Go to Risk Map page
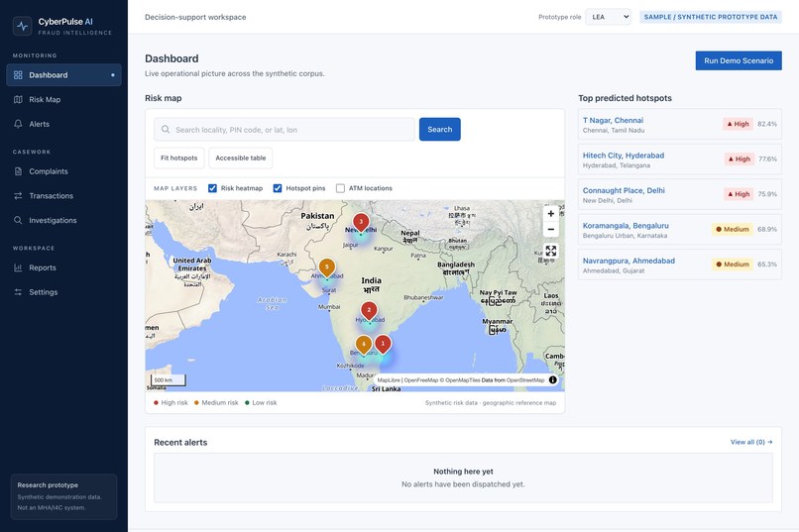Viewport: 799px width, 532px height. [x=63, y=99]
